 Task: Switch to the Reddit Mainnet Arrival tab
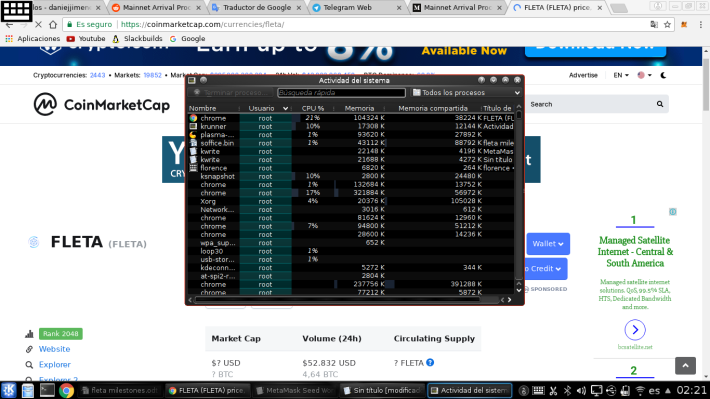tap(157, 8)
